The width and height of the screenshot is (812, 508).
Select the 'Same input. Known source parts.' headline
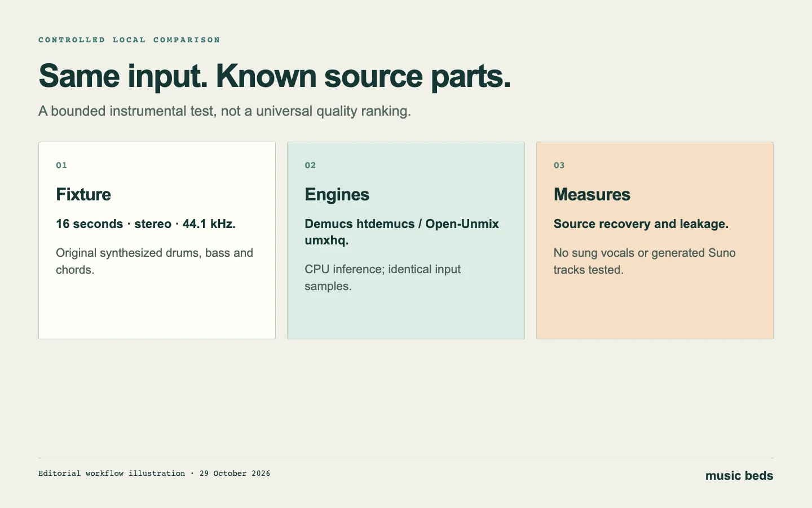(x=275, y=76)
